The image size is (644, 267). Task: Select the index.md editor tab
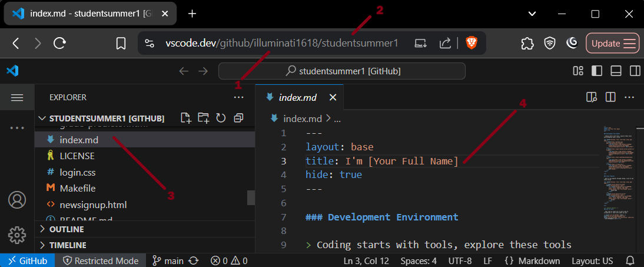(297, 97)
